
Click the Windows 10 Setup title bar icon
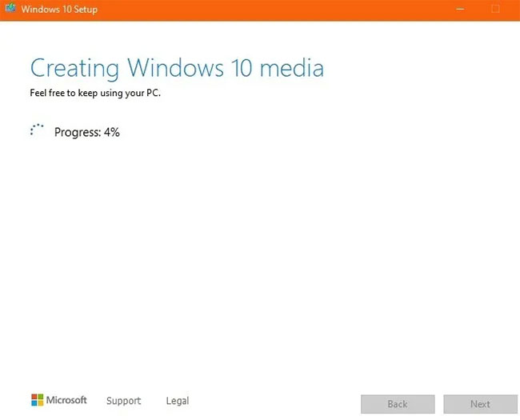pos(10,8)
